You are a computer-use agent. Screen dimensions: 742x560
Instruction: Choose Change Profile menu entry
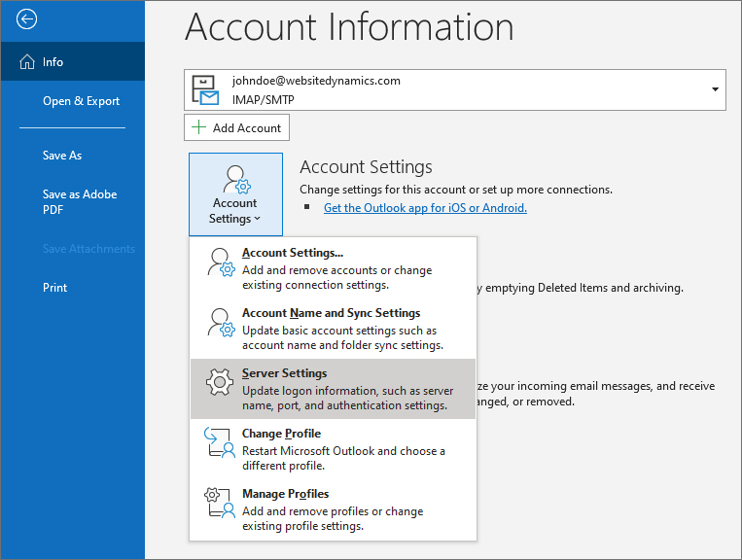(333, 449)
